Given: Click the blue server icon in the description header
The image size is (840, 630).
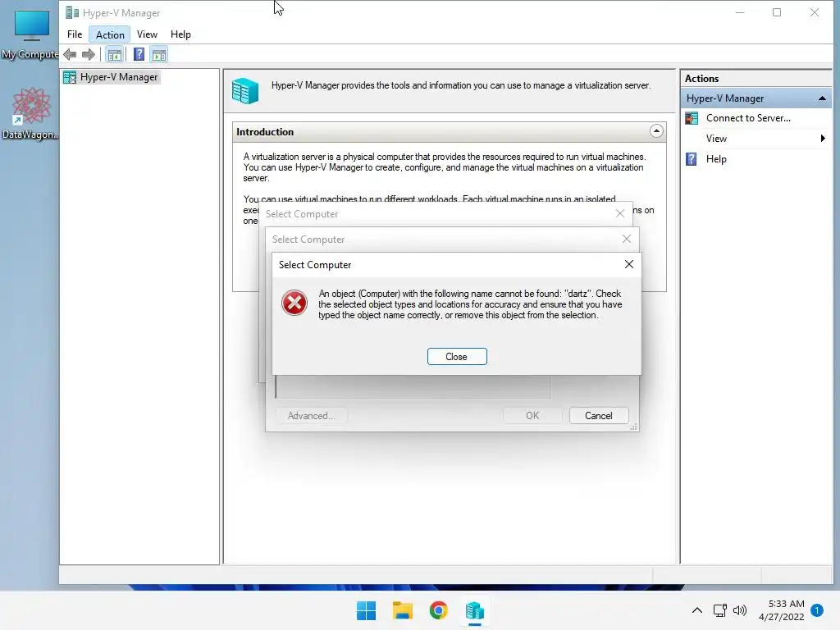Looking at the screenshot, I should [x=245, y=90].
